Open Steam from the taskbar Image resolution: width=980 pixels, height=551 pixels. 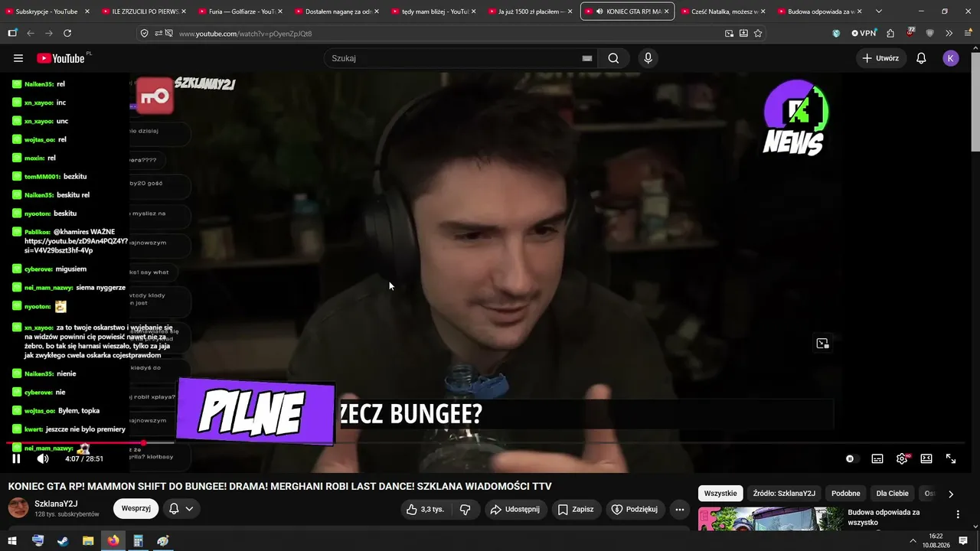[63, 541]
